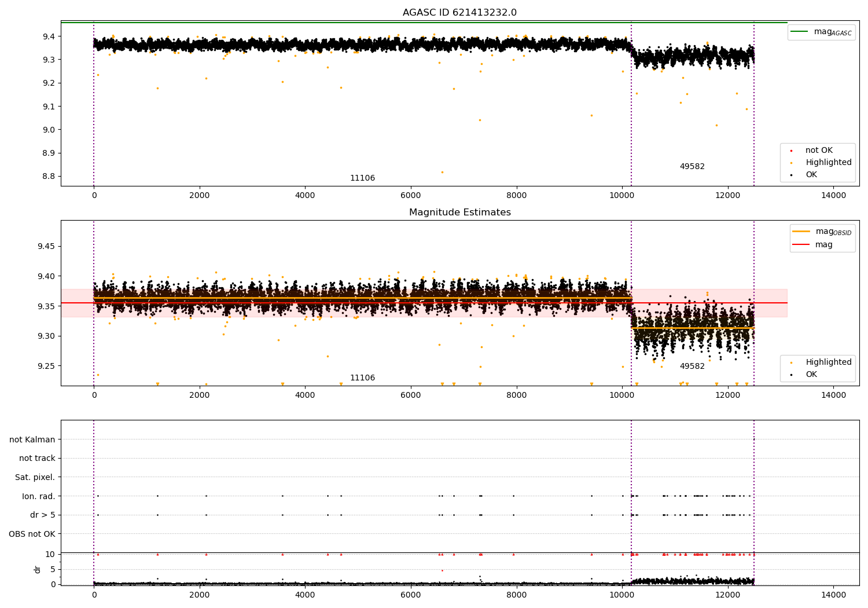Image resolution: width=868 pixels, height=608 pixels.
Task: Click 'Highlighted' legend entry in middle plot
Action: click(828, 362)
